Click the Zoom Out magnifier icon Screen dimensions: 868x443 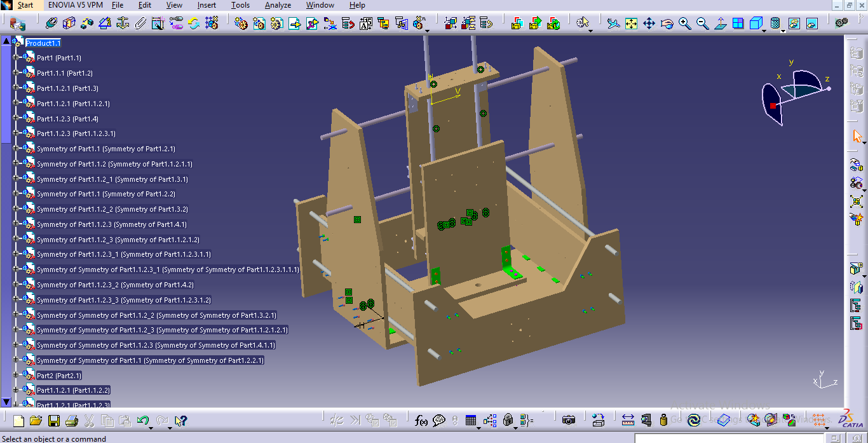[702, 24]
